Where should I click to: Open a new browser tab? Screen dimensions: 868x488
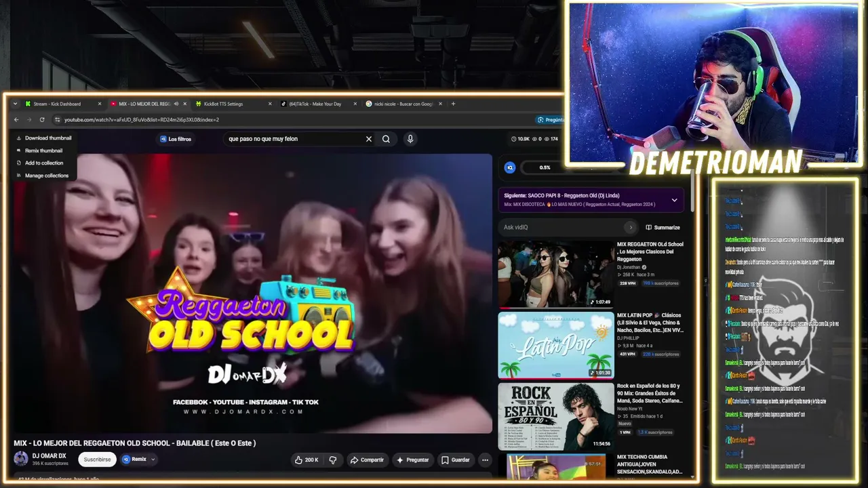click(x=453, y=104)
